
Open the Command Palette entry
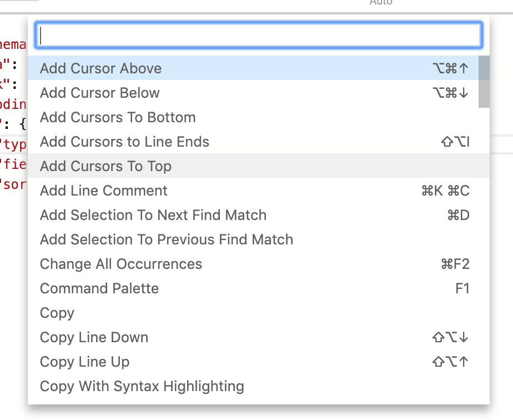(x=99, y=288)
